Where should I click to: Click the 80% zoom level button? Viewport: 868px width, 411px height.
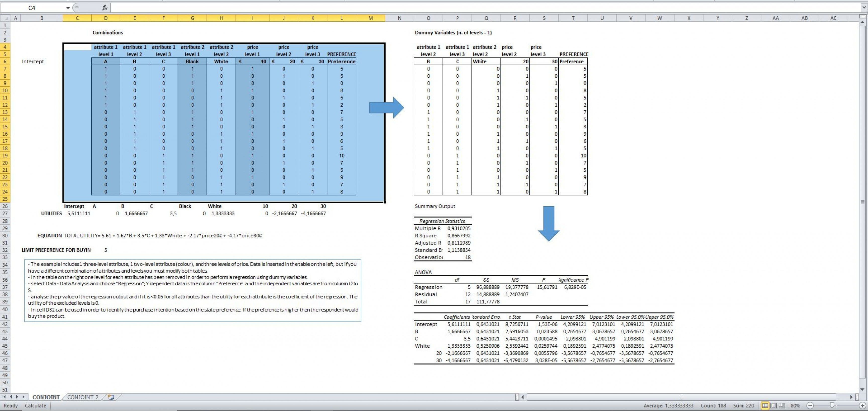tap(795, 405)
